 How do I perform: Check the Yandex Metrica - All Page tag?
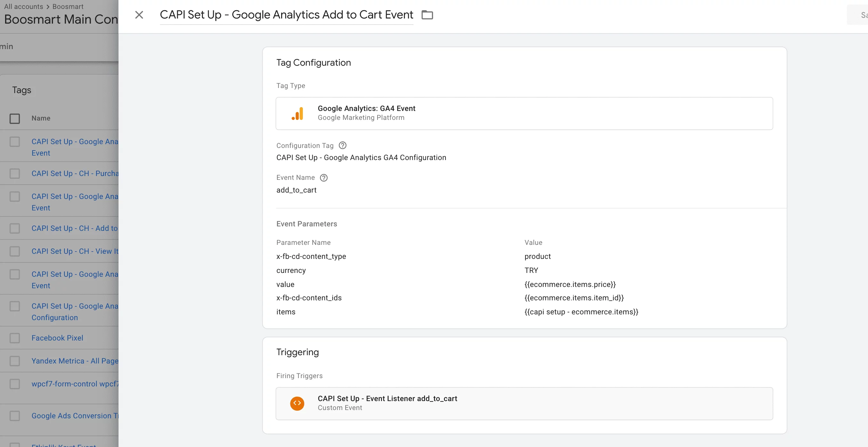coord(14,361)
